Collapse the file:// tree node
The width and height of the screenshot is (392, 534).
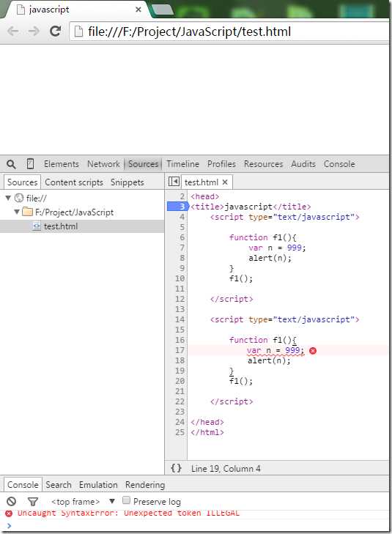click(x=8, y=198)
